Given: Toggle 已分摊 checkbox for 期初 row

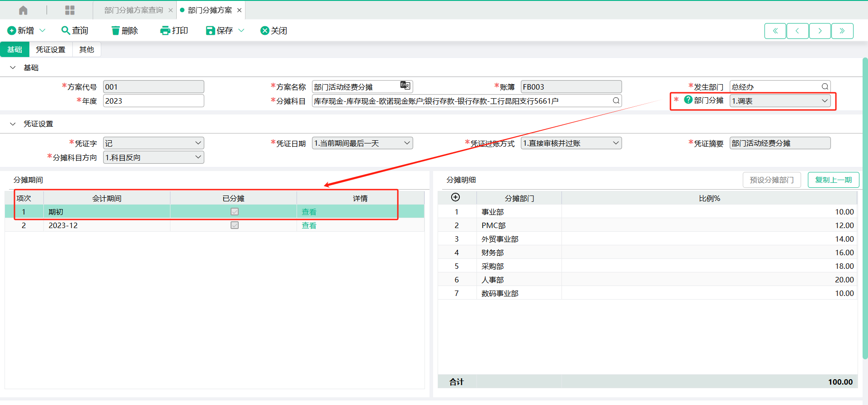Looking at the screenshot, I should pos(234,211).
